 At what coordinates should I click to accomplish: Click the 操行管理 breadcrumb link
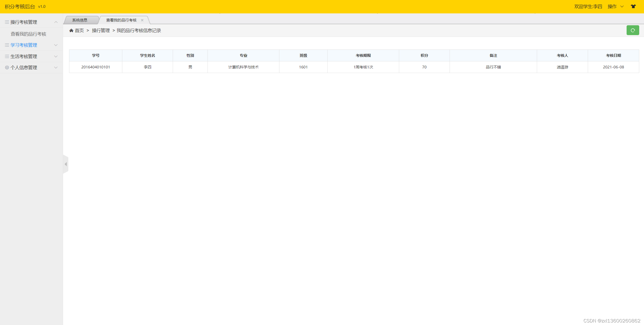(101, 31)
